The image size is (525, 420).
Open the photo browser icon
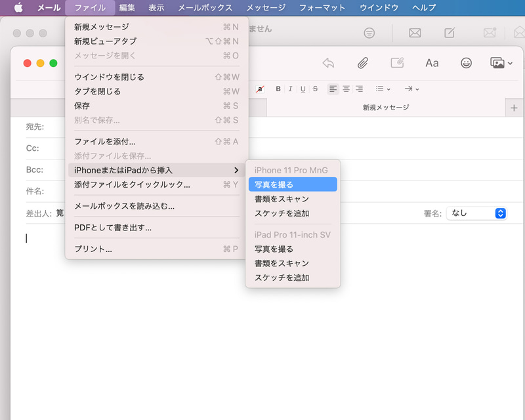pyautogui.click(x=497, y=63)
